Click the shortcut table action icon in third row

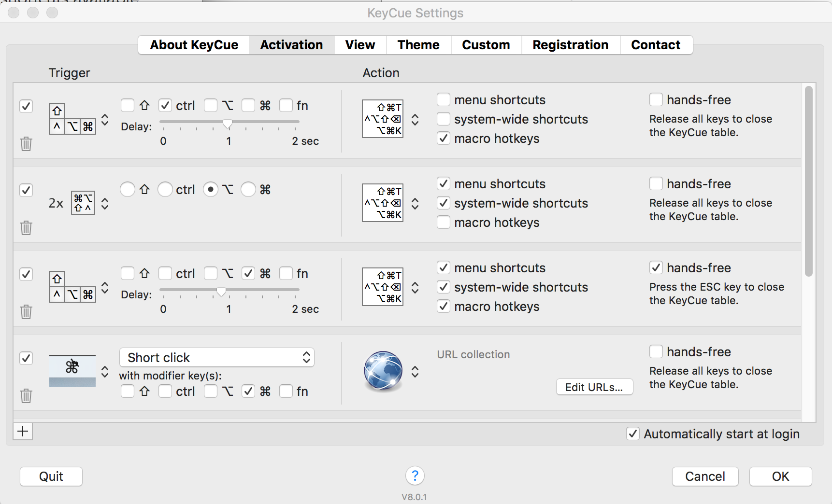coord(383,287)
